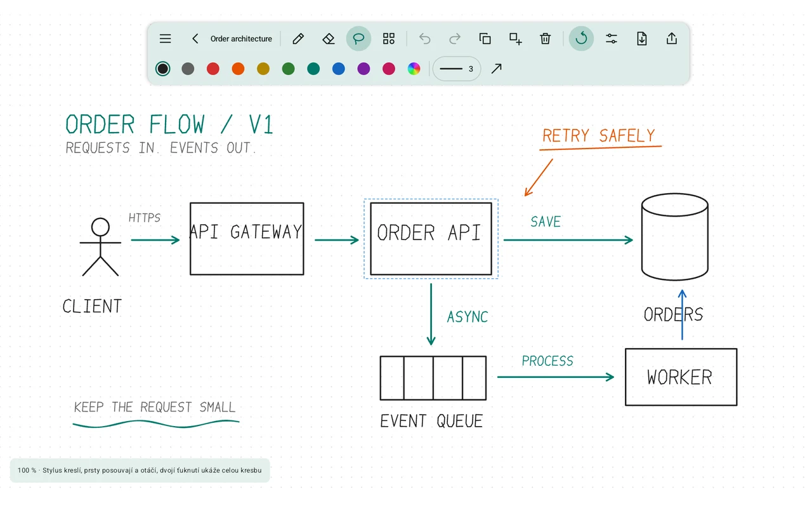The height and width of the screenshot is (508, 812).
Task: Click the WORKER box
Action: [681, 377]
